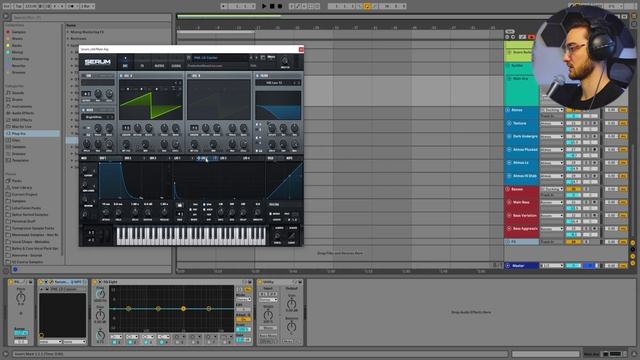Click the Utility Balance knob
Viewport: 640px width, 360px height.
point(291,327)
